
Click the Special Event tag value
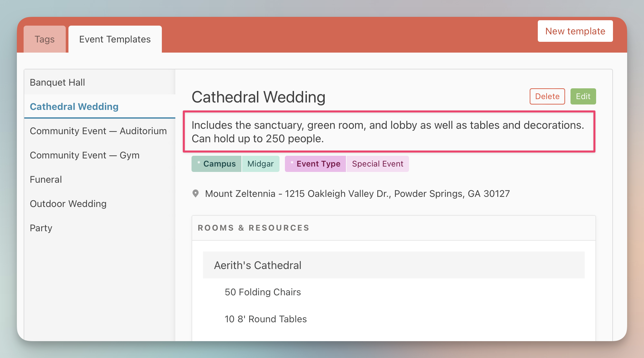[377, 164]
